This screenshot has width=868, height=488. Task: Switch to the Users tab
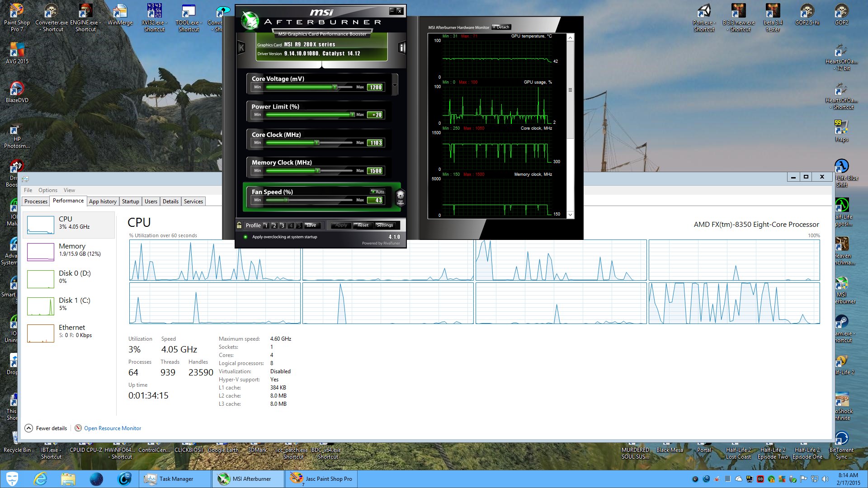coord(151,202)
